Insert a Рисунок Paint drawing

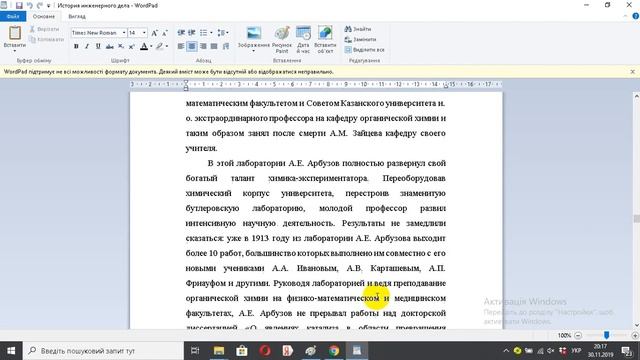[282, 39]
